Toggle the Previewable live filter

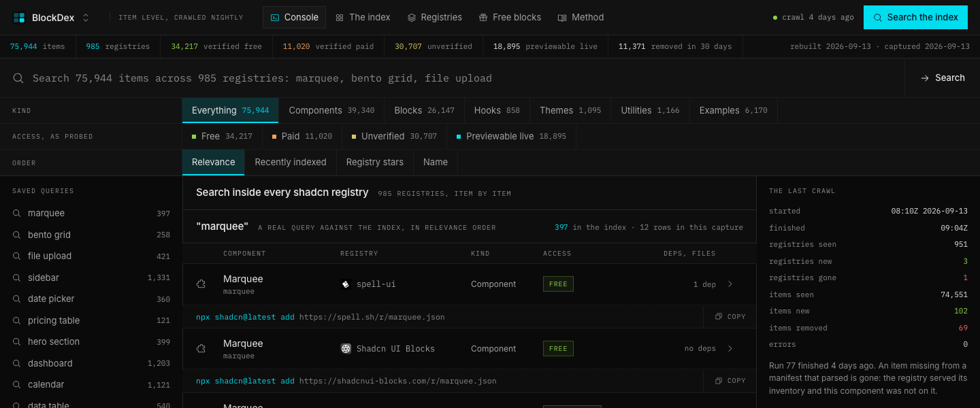point(511,136)
